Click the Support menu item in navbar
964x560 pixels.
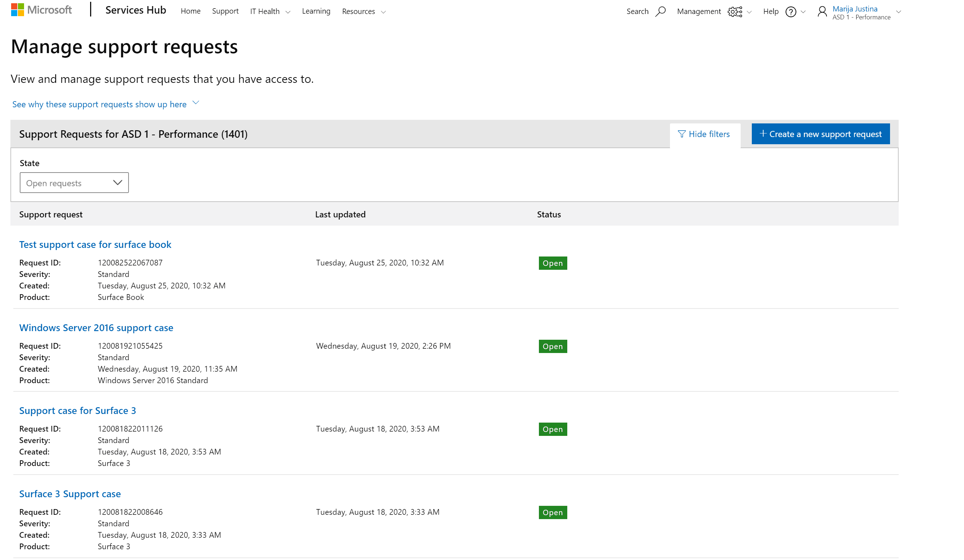pos(225,11)
